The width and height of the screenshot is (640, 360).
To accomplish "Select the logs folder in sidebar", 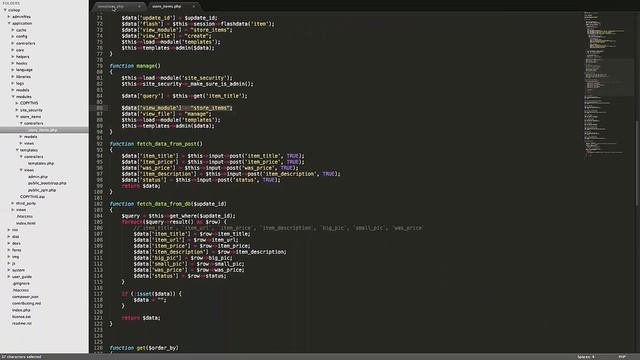I will coord(20,83).
